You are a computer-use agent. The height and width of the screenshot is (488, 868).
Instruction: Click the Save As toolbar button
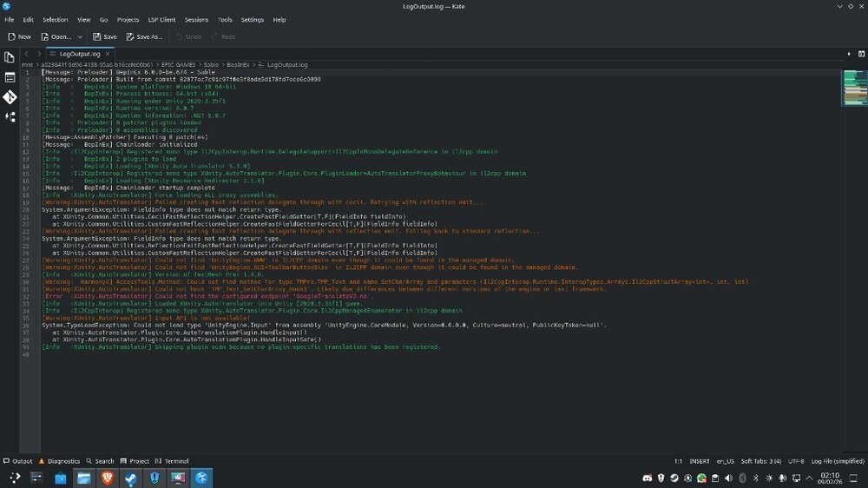(144, 36)
